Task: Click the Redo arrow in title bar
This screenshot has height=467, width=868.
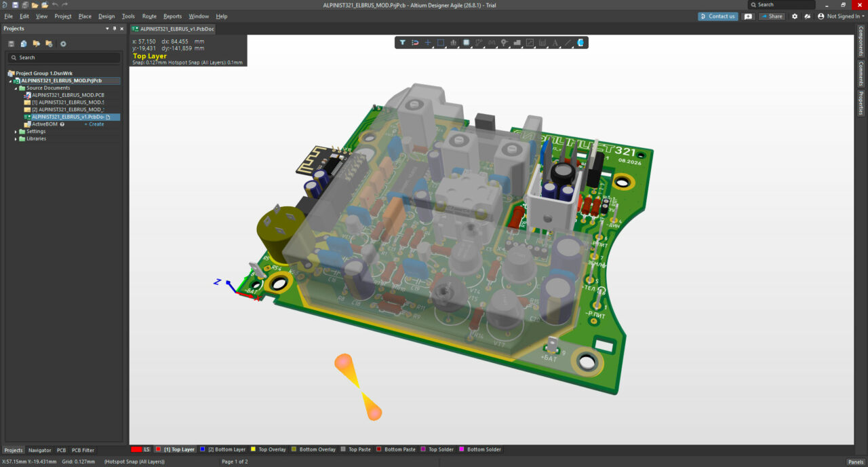Action: (64, 5)
